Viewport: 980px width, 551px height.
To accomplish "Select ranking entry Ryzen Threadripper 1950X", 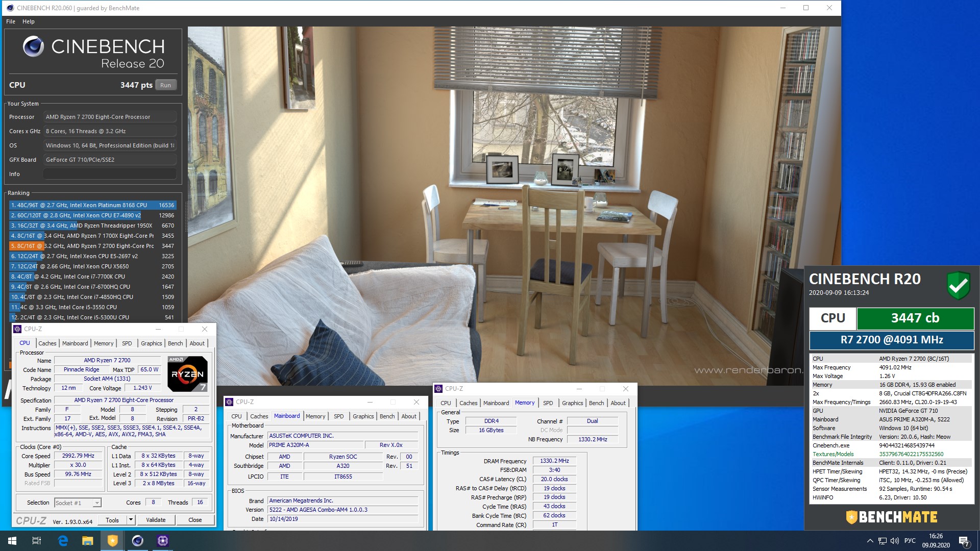I will pos(92,226).
